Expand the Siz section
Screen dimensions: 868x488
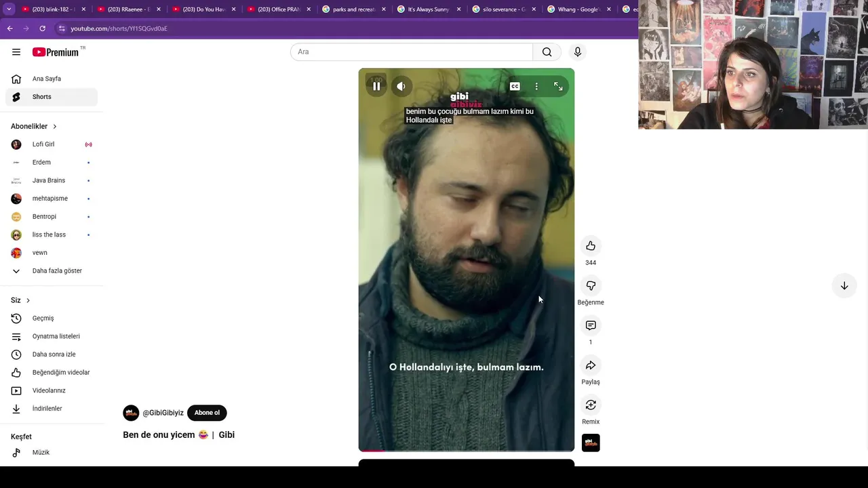(20, 300)
